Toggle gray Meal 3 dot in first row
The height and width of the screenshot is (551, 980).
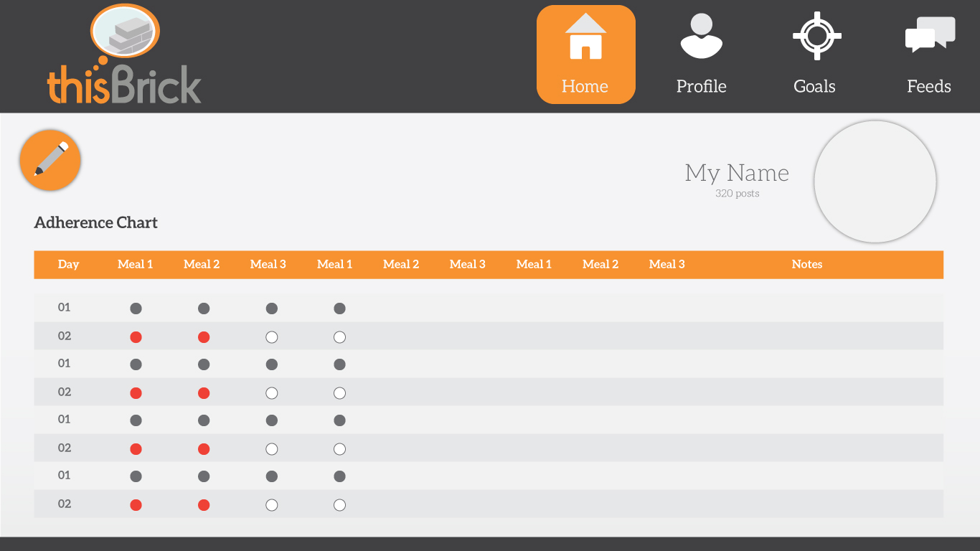[x=272, y=309]
